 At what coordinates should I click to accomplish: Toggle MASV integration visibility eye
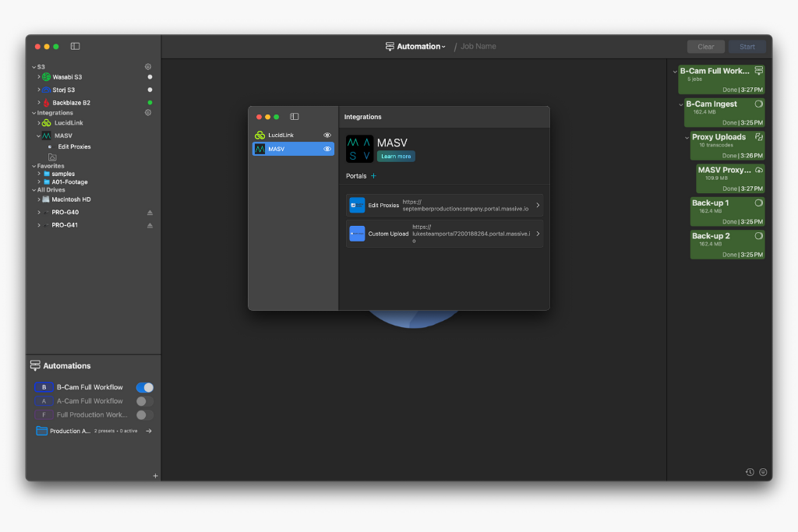[x=327, y=149]
